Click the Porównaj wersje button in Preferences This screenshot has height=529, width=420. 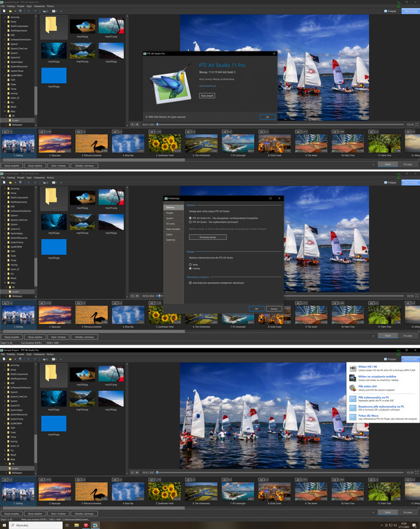[x=208, y=237]
